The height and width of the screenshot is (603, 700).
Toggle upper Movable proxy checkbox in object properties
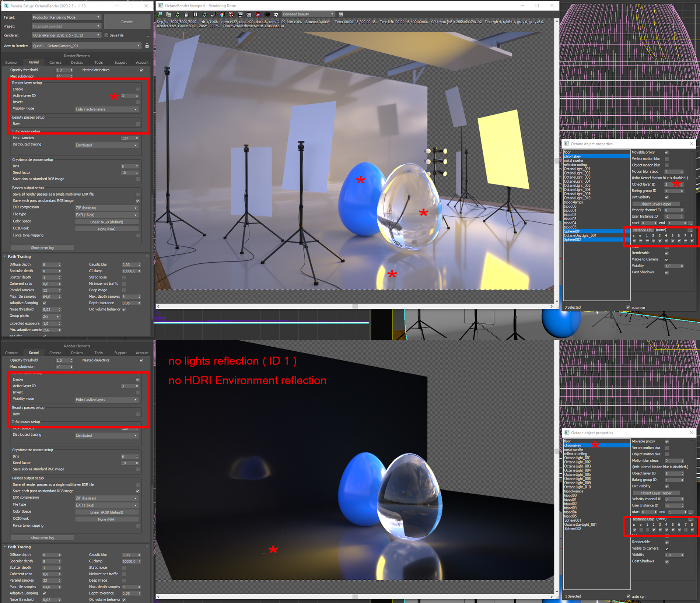(666, 152)
